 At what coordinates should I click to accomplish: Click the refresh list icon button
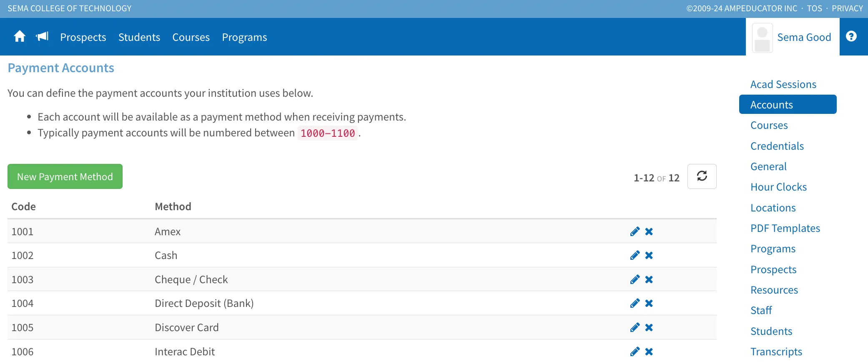coord(702,176)
